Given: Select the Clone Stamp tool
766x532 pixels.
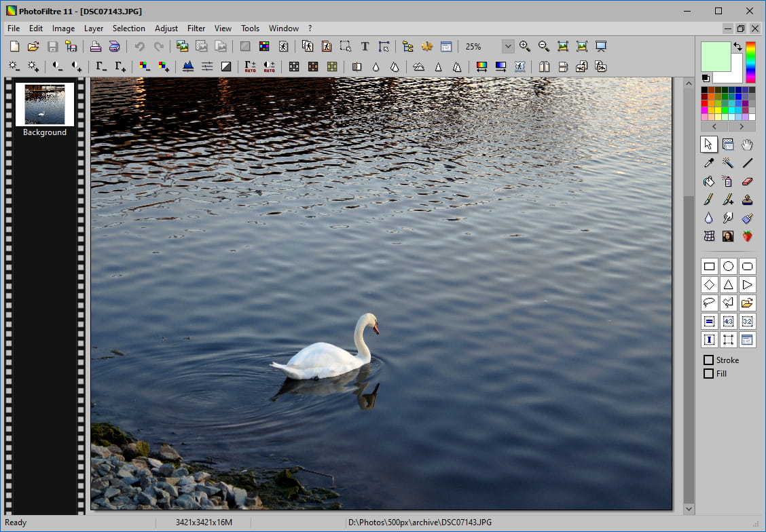Looking at the screenshot, I should point(746,199).
